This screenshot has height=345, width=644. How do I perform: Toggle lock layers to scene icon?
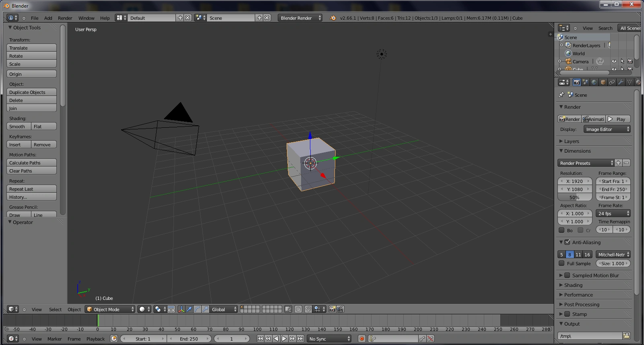[x=288, y=309]
